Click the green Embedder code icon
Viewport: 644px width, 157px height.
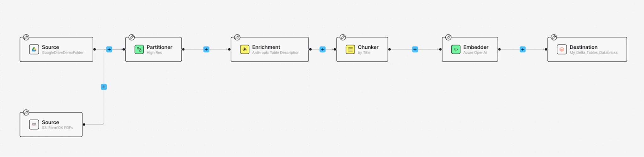[456, 49]
